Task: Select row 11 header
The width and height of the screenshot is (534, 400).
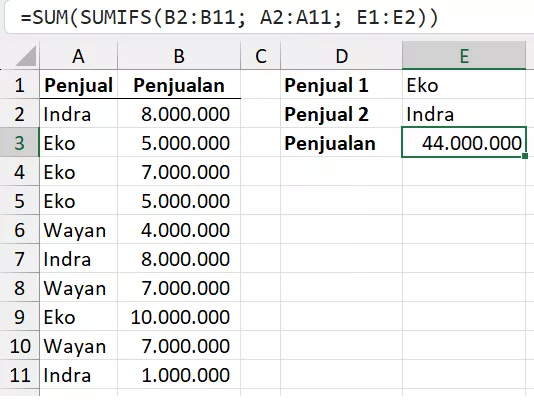Action: coord(19,374)
